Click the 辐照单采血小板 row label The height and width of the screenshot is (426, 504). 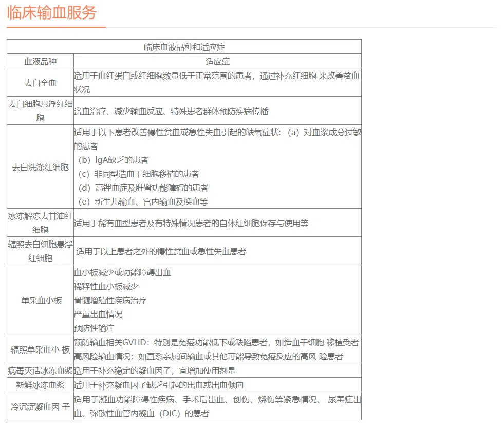click(41, 349)
